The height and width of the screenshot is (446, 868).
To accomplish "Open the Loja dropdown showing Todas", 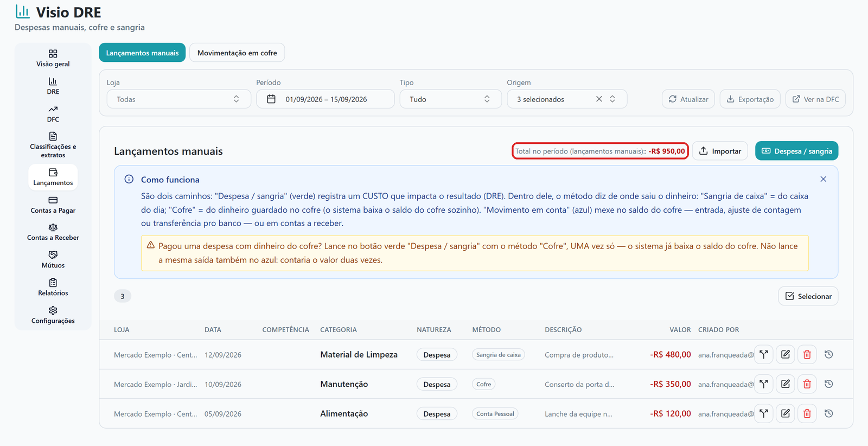I will click(x=178, y=99).
